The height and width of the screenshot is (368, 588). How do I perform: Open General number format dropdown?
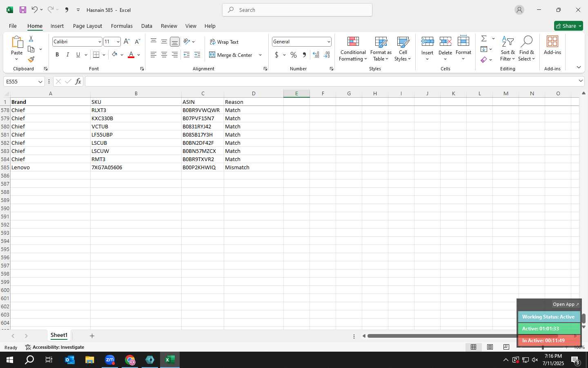tap(329, 42)
